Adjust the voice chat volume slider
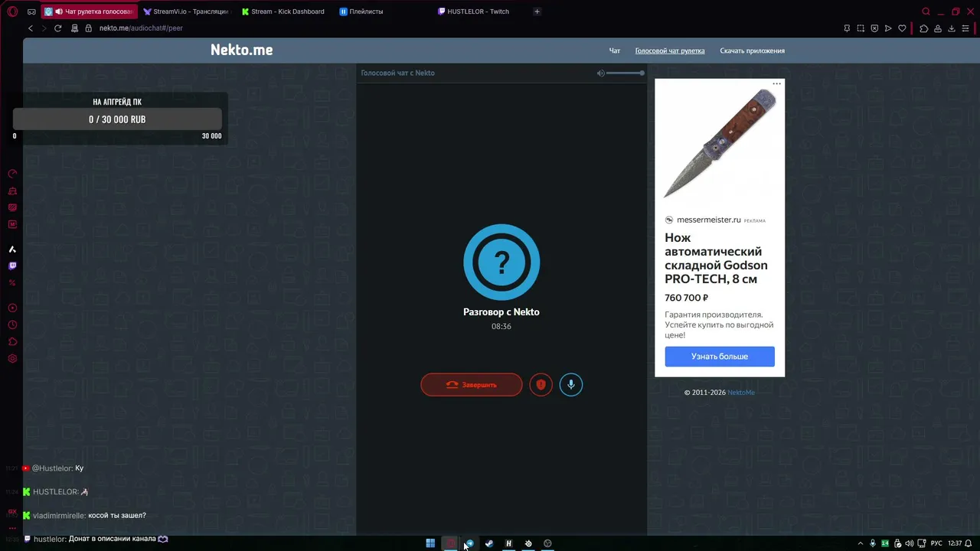The image size is (980, 551). click(625, 73)
